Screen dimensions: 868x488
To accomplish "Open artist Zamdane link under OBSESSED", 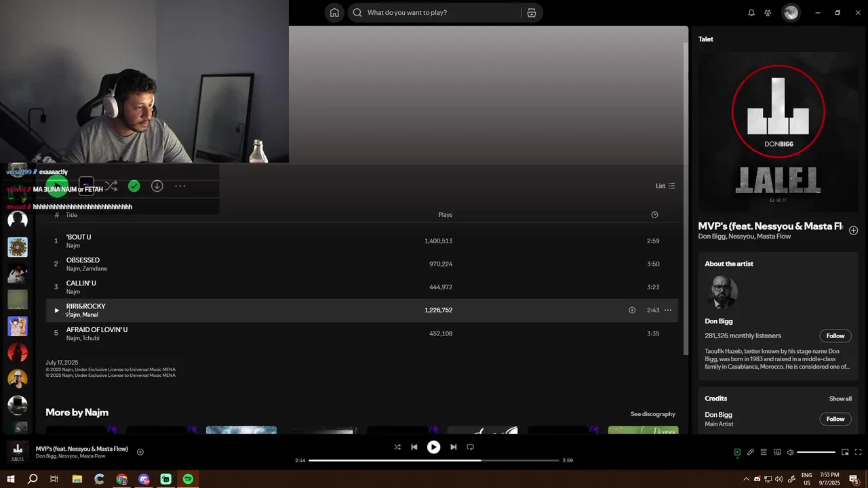I will (95, 268).
